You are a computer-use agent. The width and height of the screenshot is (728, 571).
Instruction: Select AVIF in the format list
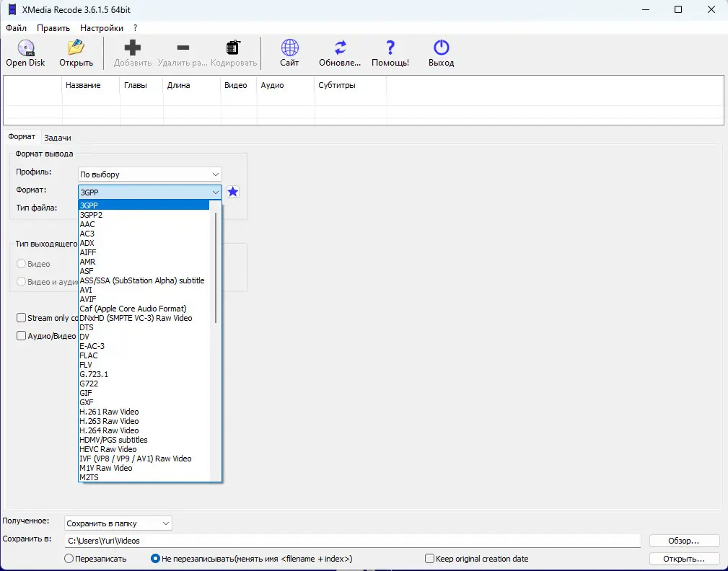(x=144, y=299)
